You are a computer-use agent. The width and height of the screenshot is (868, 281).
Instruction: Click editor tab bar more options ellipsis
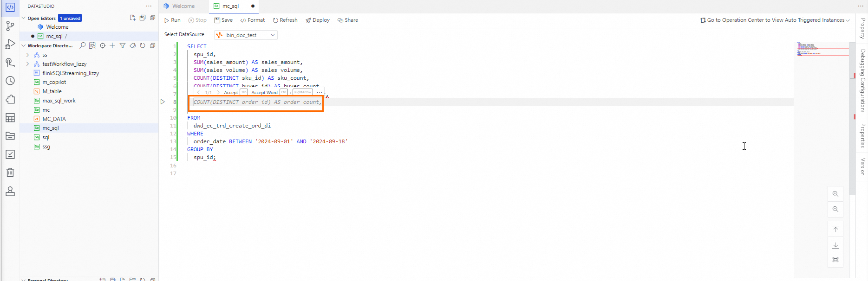coord(861,6)
